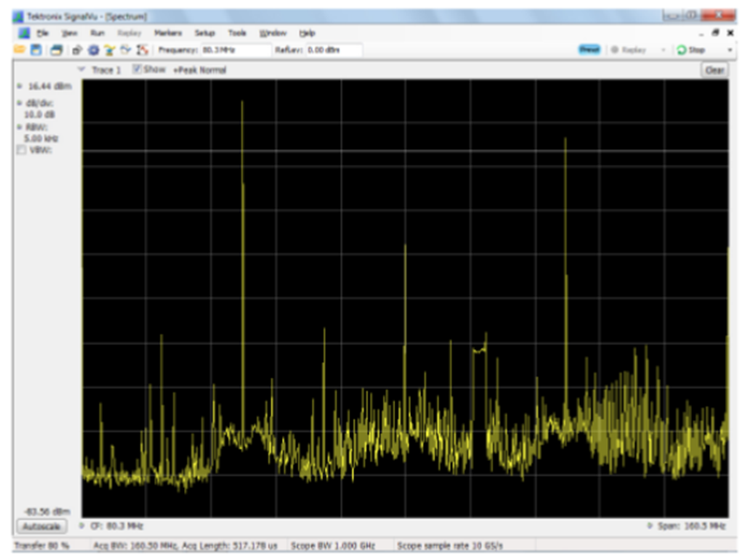Click the green Stop run icon
Screen dimensions: 751x560
682,50
